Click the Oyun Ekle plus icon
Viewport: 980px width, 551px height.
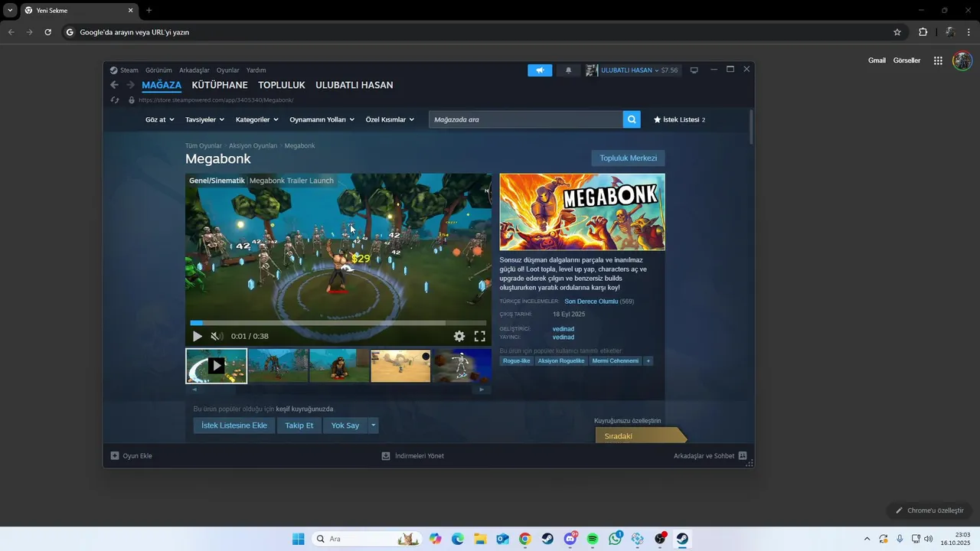point(115,455)
